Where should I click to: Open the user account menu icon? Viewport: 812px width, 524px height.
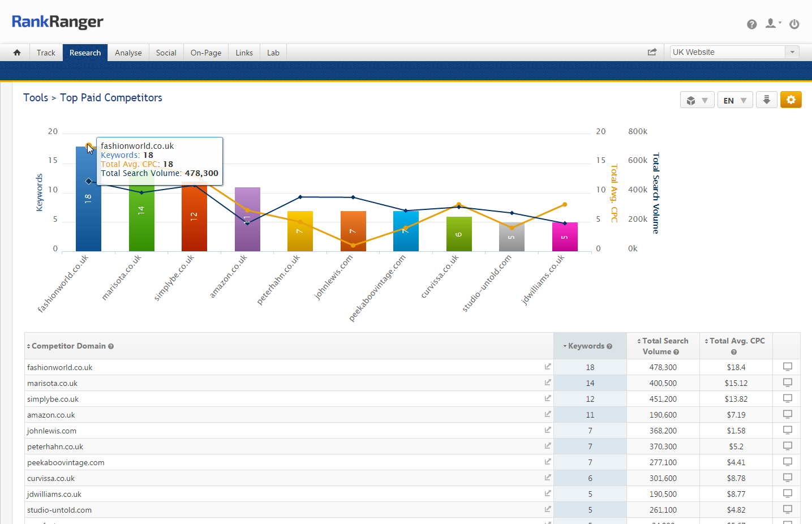pos(772,24)
